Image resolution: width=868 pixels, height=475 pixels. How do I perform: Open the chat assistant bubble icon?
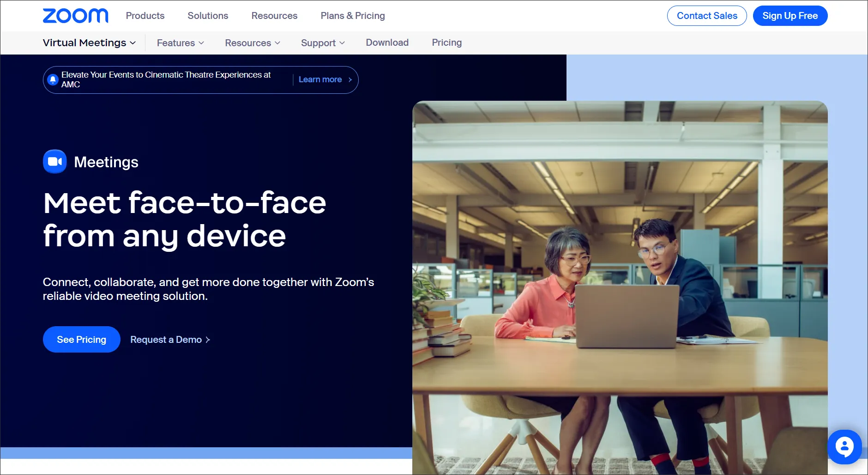pos(844,447)
